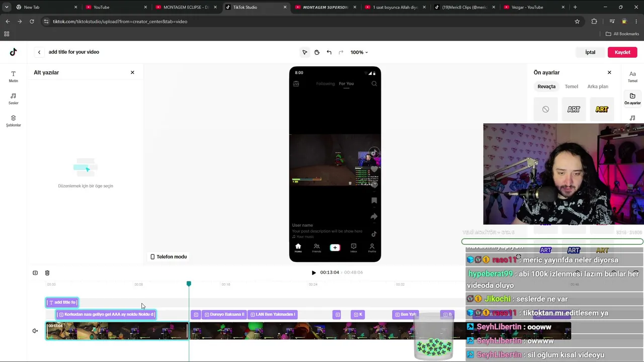Screen dimensions: 644x362
Task: Activate the hand pan tool
Action: coord(317,52)
